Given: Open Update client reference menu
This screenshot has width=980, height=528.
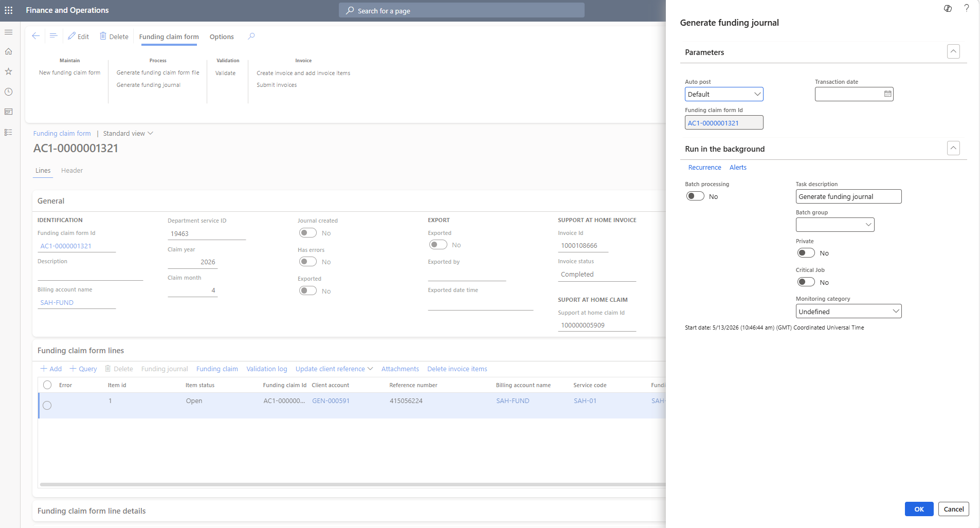Looking at the screenshot, I should tap(334, 369).
